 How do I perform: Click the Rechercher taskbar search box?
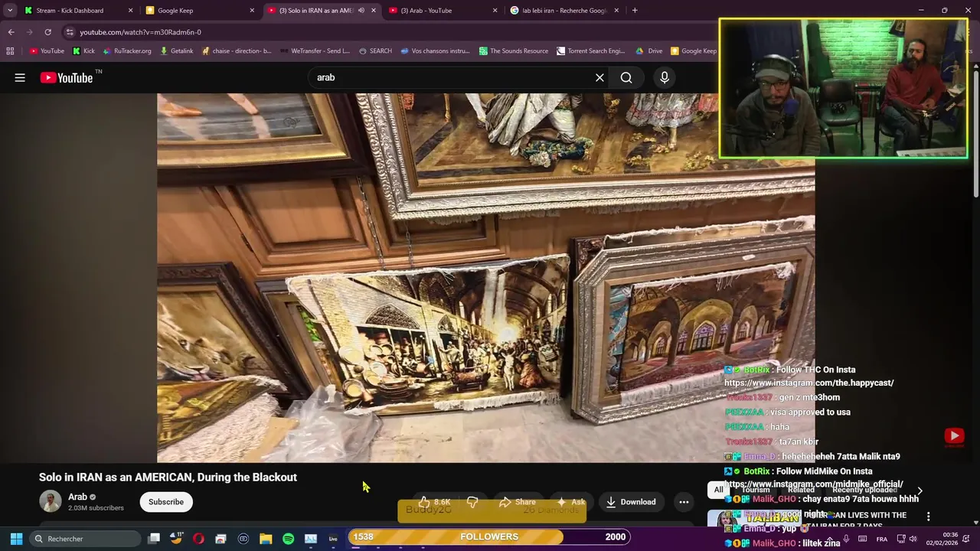click(x=85, y=539)
